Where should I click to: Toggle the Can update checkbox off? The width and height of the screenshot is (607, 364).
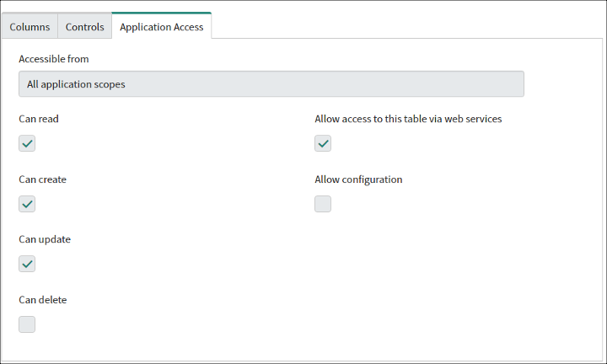click(x=27, y=264)
